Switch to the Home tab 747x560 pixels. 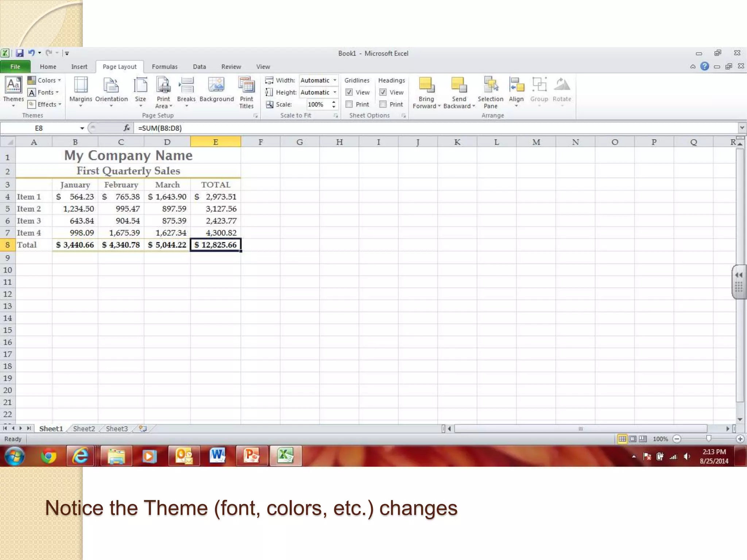pos(48,67)
